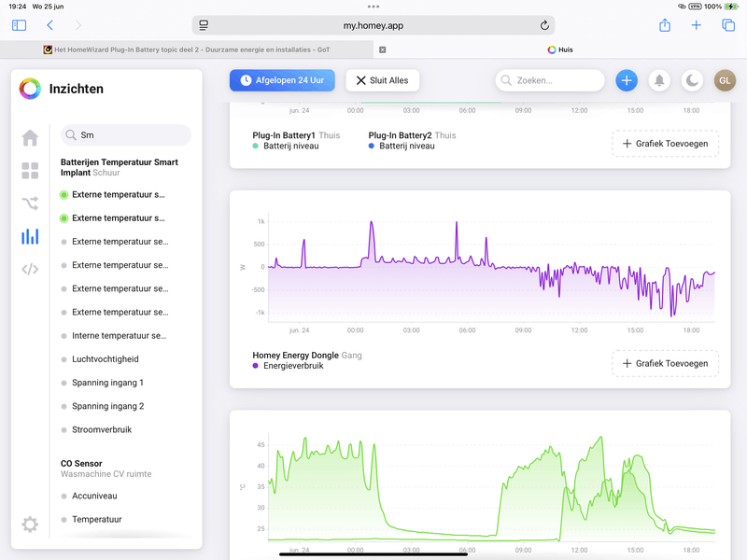Click CO Sensor device heading
This screenshot has height=560, width=747.
(x=81, y=463)
